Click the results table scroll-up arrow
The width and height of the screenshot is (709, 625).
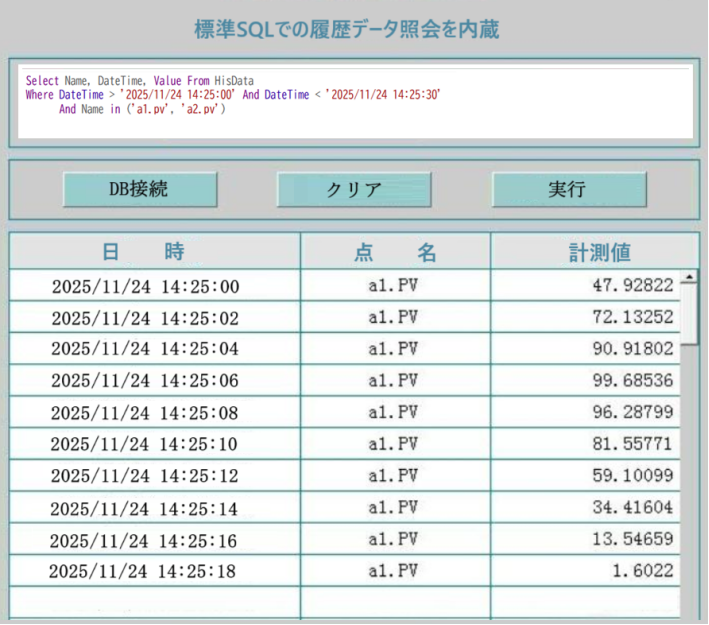689,278
